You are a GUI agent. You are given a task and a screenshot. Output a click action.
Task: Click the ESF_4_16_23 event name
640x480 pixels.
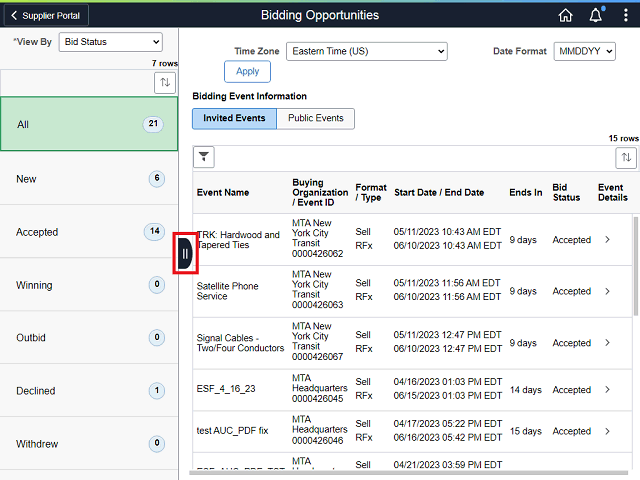coord(226,389)
